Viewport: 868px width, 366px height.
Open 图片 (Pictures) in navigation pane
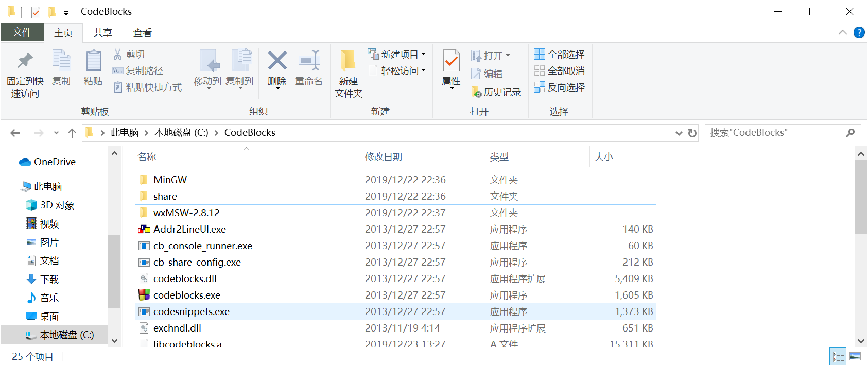pos(42,242)
